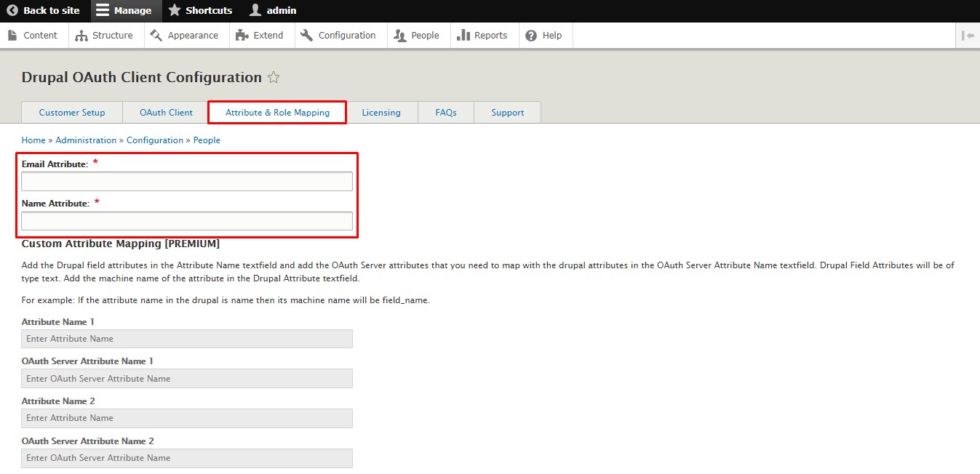The image size is (980, 474).
Task: Click the Structure hierarchy icon
Action: (81, 35)
